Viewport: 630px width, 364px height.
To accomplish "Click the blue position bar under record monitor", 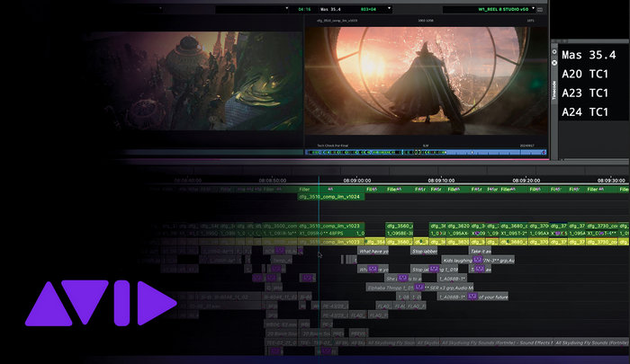I will tap(426, 153).
